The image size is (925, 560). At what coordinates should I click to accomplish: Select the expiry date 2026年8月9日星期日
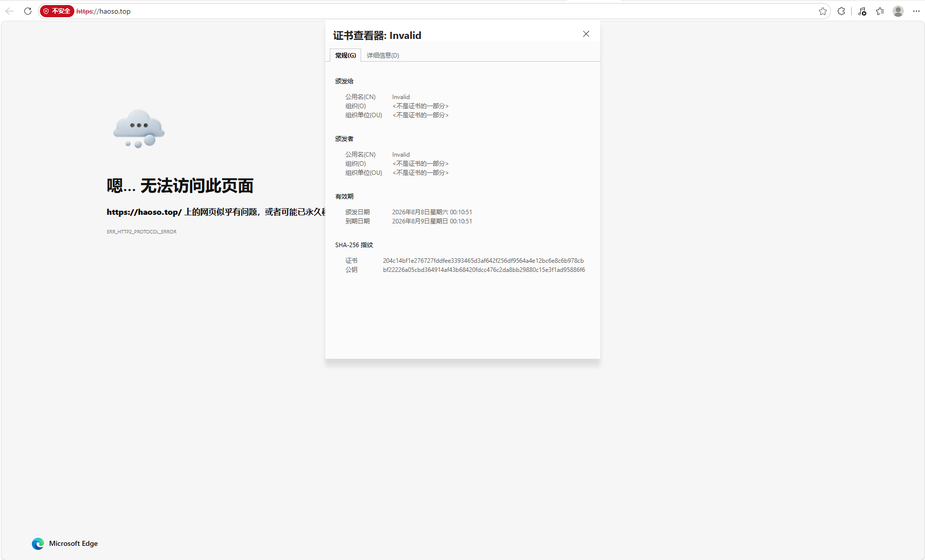432,221
